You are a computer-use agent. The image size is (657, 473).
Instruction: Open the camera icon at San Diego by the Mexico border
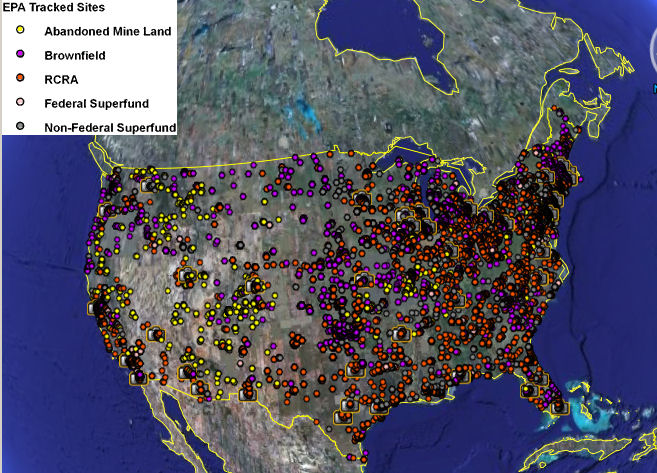[139, 377]
